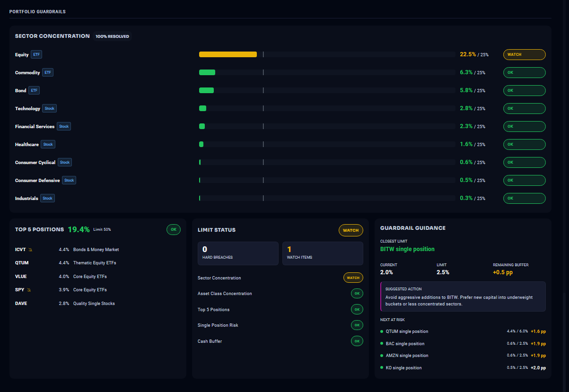
Task: Click the Top 5 Positions row in Limit Status
Action: coord(280,310)
